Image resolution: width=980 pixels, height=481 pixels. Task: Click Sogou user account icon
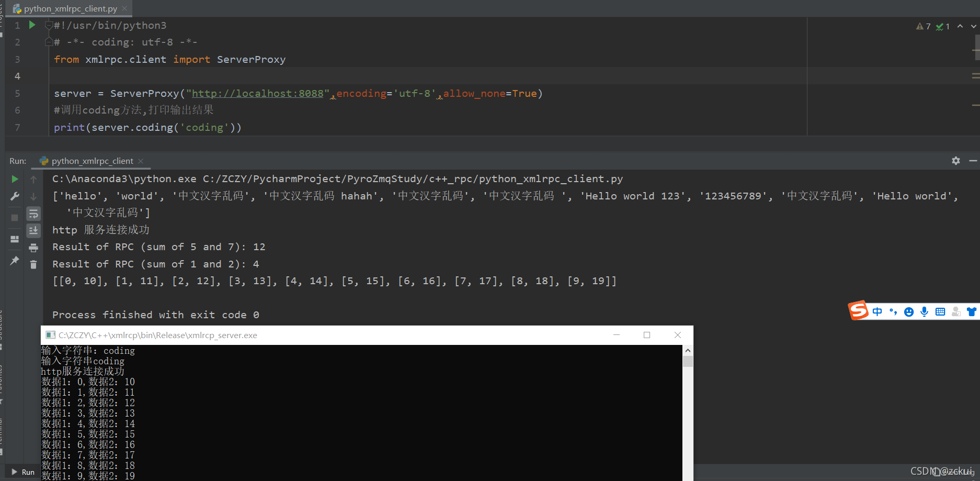point(956,312)
